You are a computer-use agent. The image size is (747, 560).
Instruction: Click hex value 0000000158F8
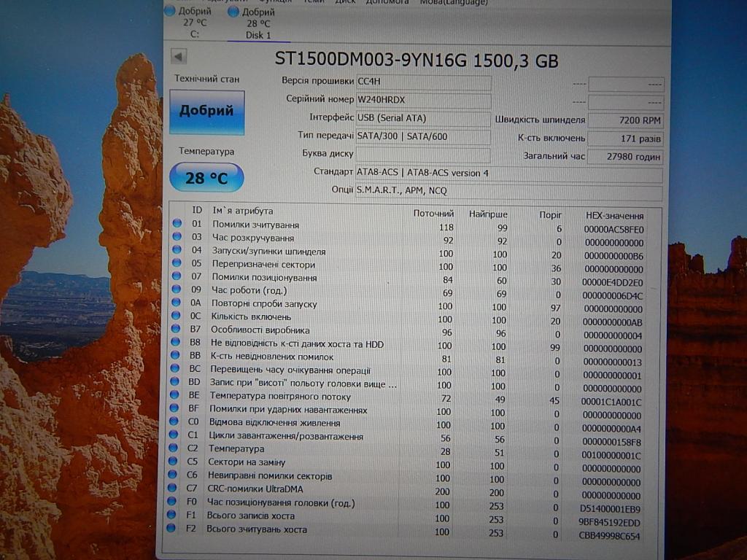(612, 442)
